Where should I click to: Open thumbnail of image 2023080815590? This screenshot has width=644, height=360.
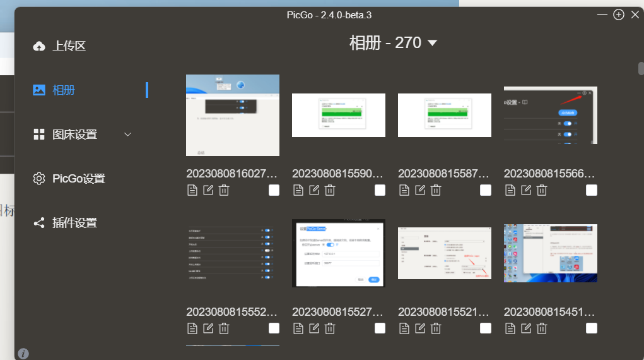tap(339, 115)
